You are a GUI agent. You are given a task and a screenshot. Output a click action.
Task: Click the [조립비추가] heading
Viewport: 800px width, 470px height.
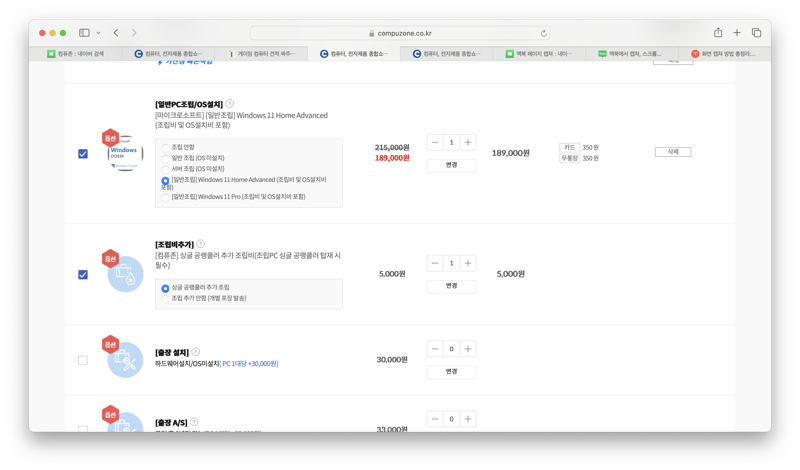click(174, 244)
